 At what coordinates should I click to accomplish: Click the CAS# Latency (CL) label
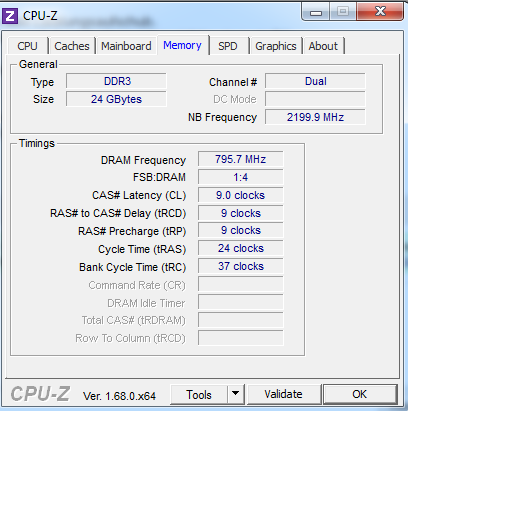(x=139, y=195)
